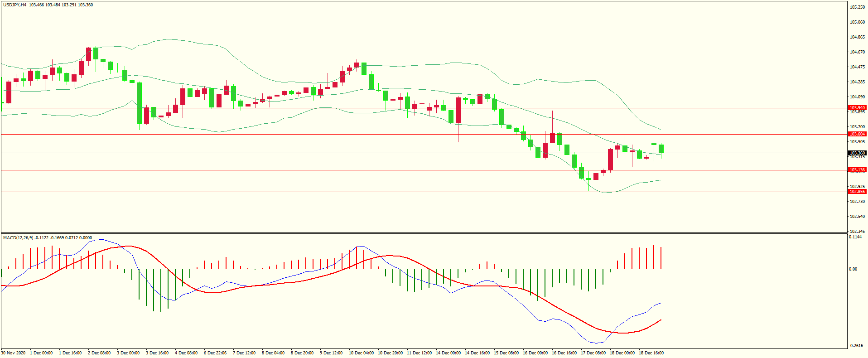Click the 11 Dec 12:00 time label
The height and width of the screenshot is (358, 868).
[419, 353]
